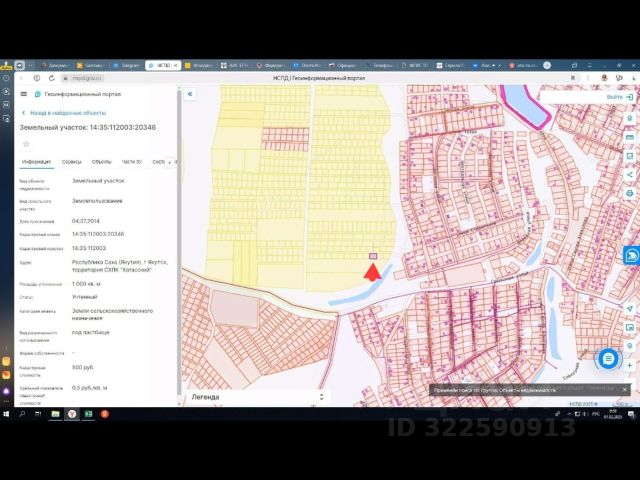The image size is (640, 480).
Task: Open the system tray language indicator
Action: coord(596,414)
